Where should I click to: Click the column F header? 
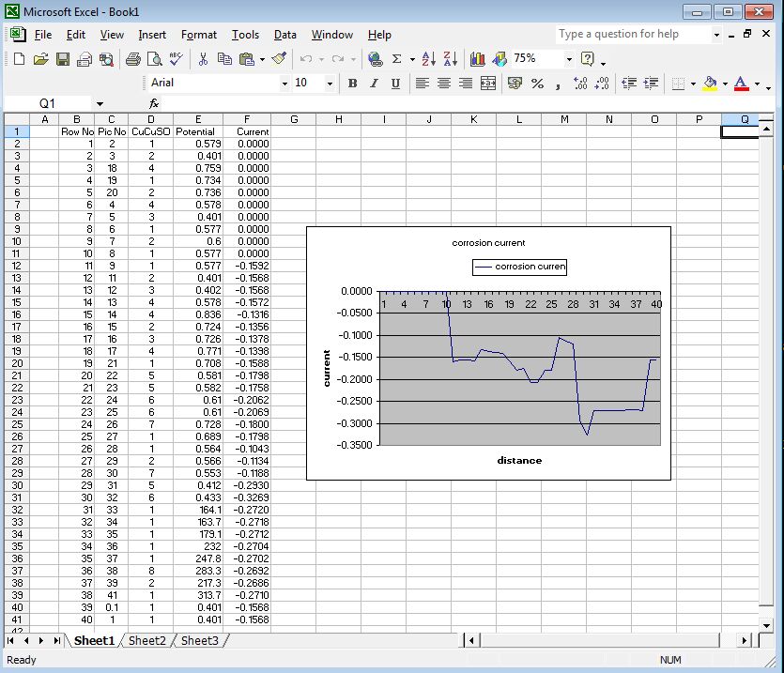point(247,119)
